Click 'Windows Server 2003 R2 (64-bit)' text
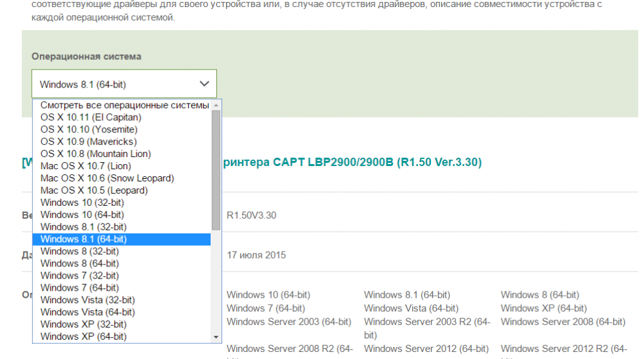Screen dimensions: 644x359 pos(427,328)
